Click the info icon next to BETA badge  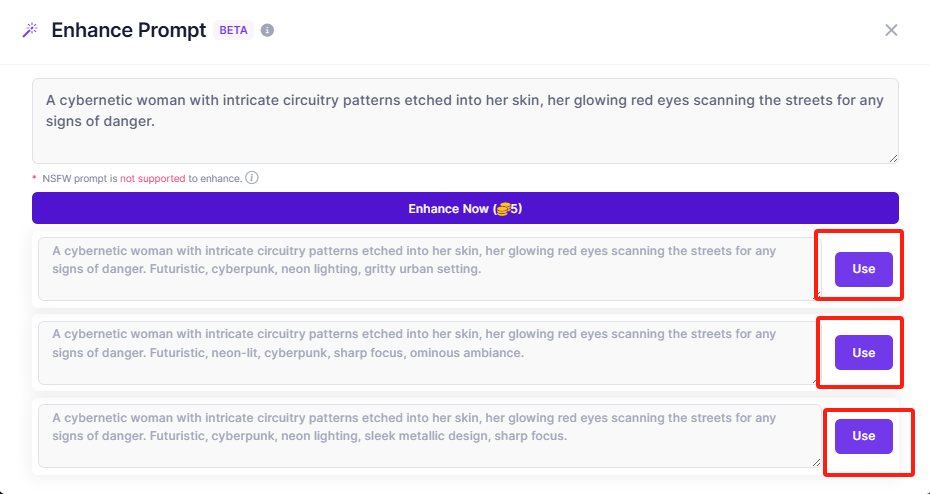267,30
